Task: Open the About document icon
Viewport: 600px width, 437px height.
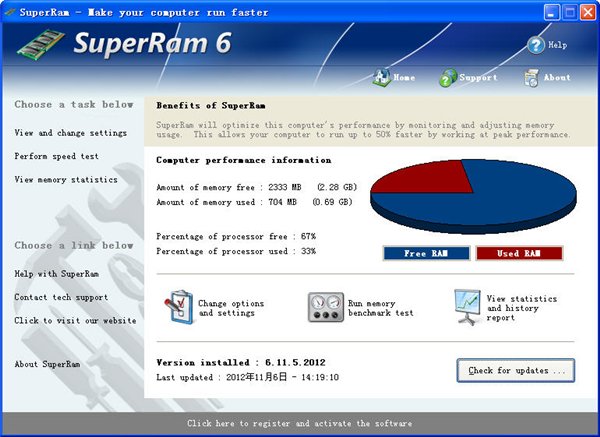Action: 532,78
